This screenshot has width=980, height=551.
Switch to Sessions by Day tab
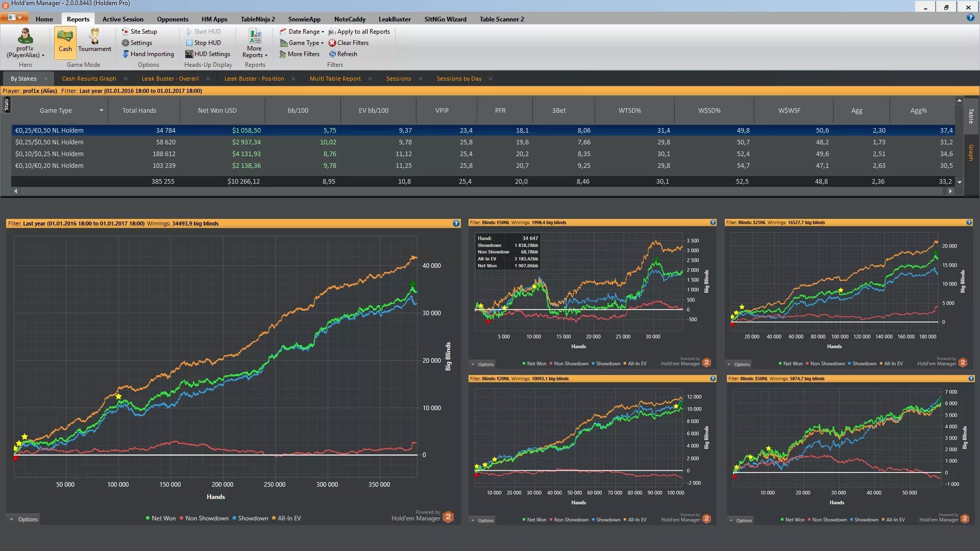pos(459,79)
